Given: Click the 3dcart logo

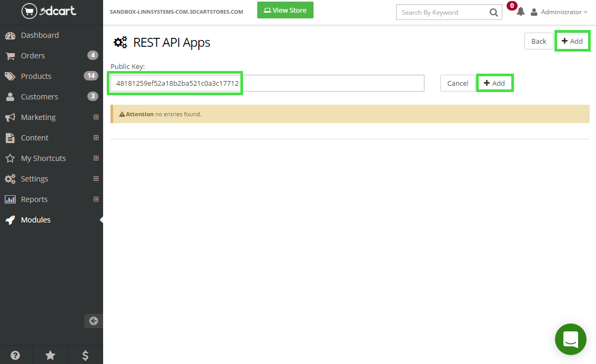Looking at the screenshot, I should click(x=49, y=11).
